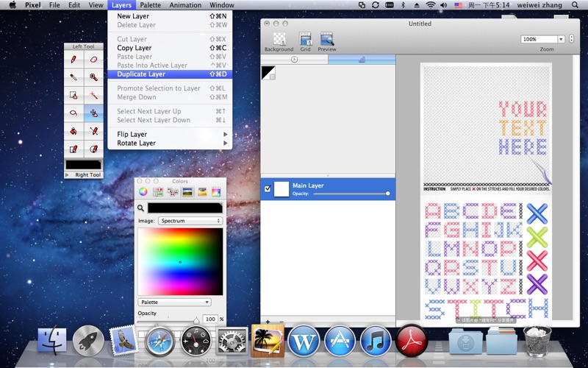Click the Zoom stepper control
Image resolution: width=588 pixels, height=368 pixels.
pyautogui.click(x=571, y=39)
